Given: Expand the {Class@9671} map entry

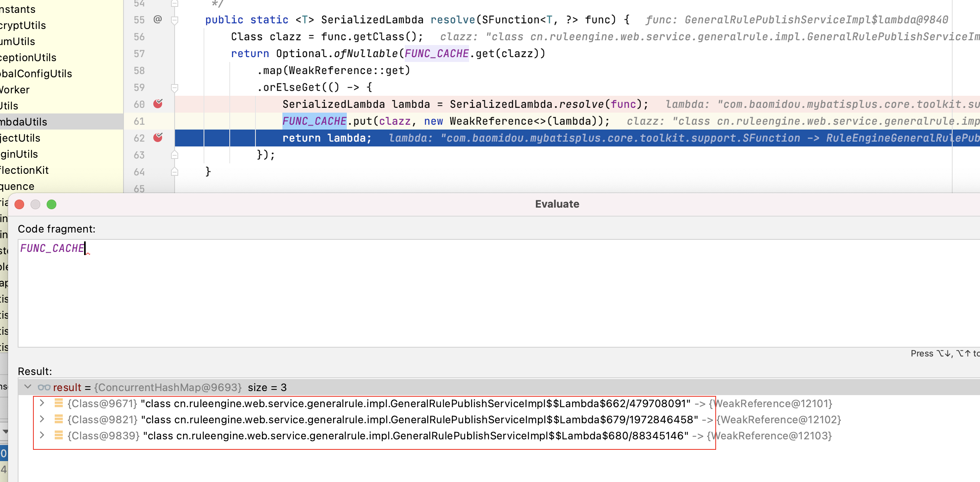Looking at the screenshot, I should click(41, 403).
